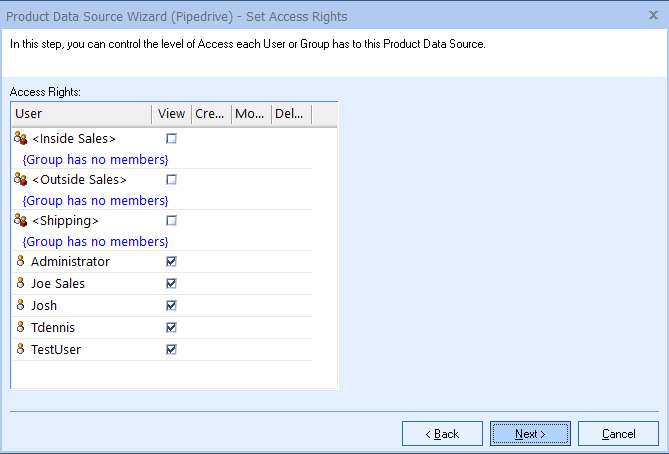Enable View access for Inside Sales
Viewport: 669px width, 454px height.
(x=171, y=139)
